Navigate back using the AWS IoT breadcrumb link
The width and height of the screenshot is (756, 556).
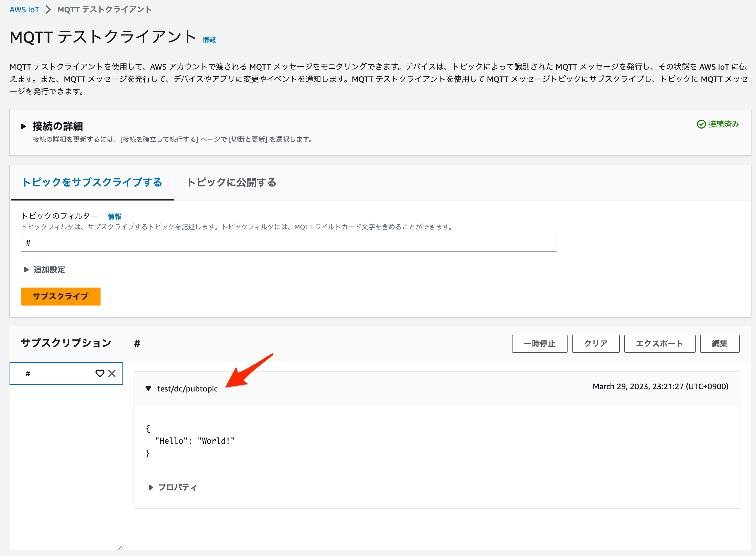coord(24,10)
